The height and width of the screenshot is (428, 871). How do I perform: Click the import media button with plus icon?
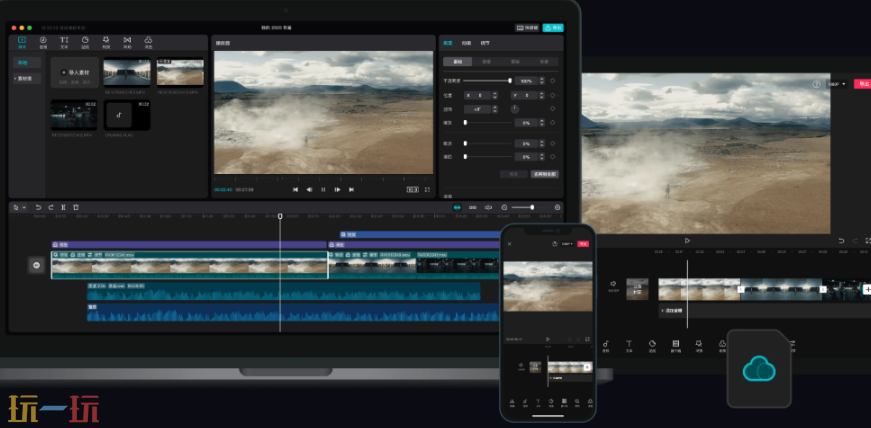(75, 72)
